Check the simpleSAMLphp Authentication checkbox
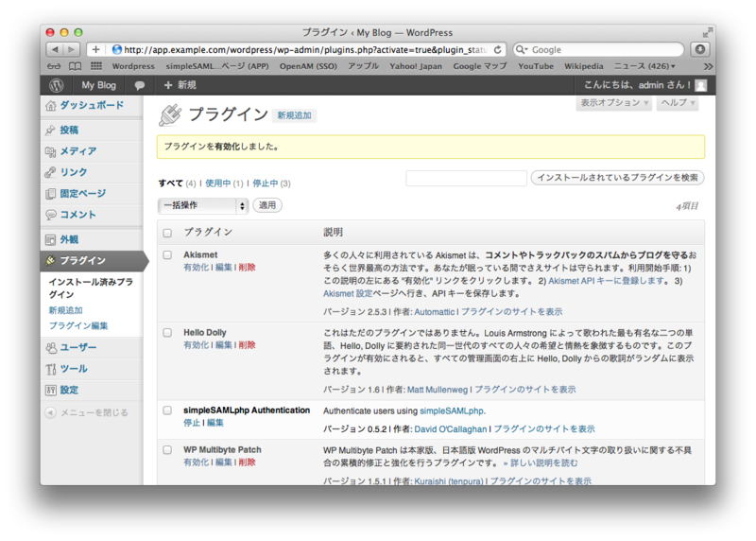The width and height of the screenshot is (756, 541). point(167,410)
